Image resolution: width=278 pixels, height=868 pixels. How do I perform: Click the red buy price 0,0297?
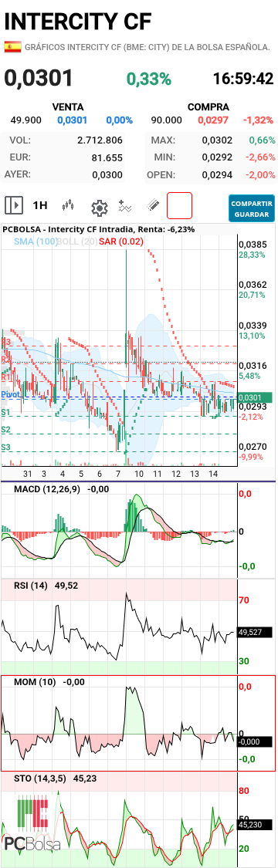(214, 120)
